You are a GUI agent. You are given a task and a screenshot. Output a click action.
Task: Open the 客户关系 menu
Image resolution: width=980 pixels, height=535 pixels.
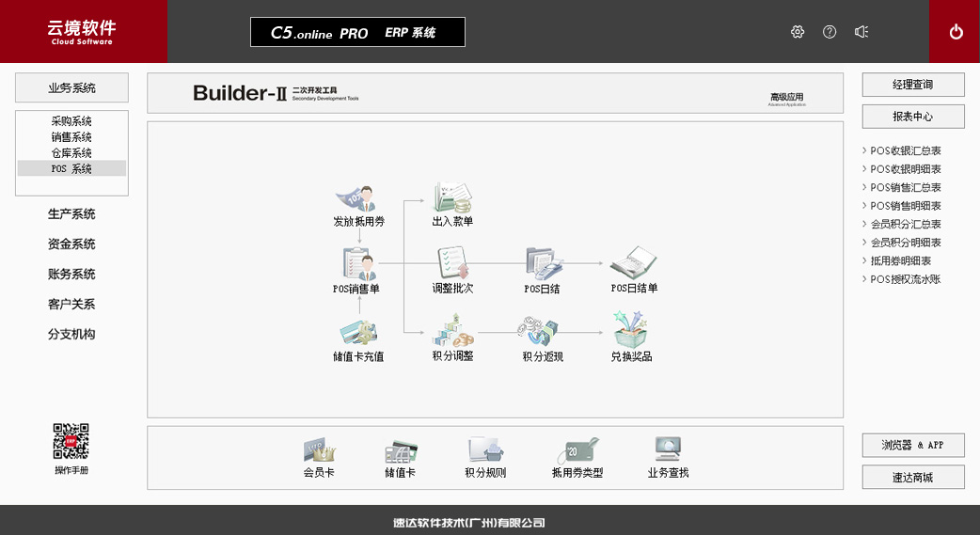click(71, 305)
